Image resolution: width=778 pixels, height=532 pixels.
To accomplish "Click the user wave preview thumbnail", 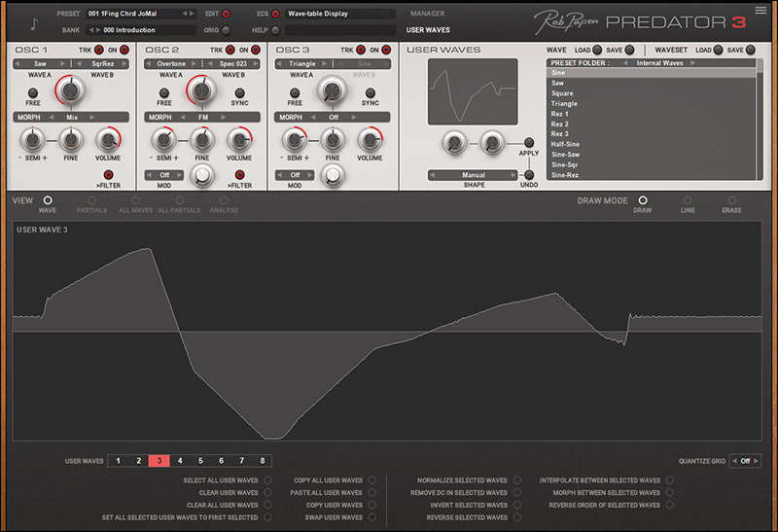I will [x=473, y=91].
